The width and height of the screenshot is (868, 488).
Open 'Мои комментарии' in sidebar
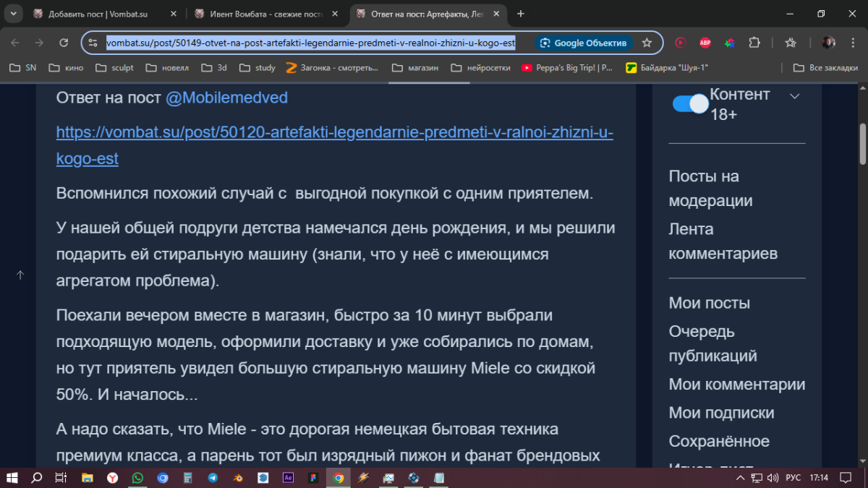[x=737, y=385]
